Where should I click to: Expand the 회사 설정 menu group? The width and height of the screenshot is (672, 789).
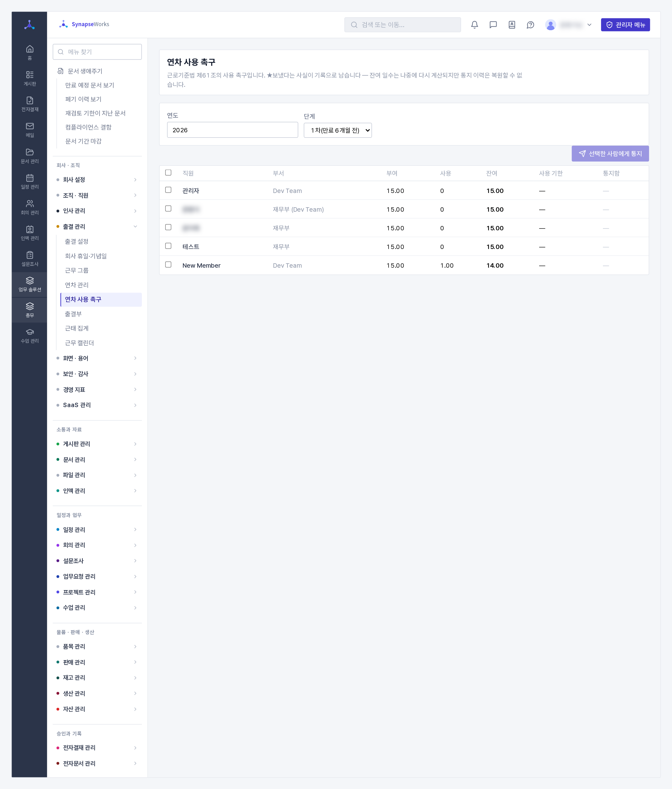97,179
